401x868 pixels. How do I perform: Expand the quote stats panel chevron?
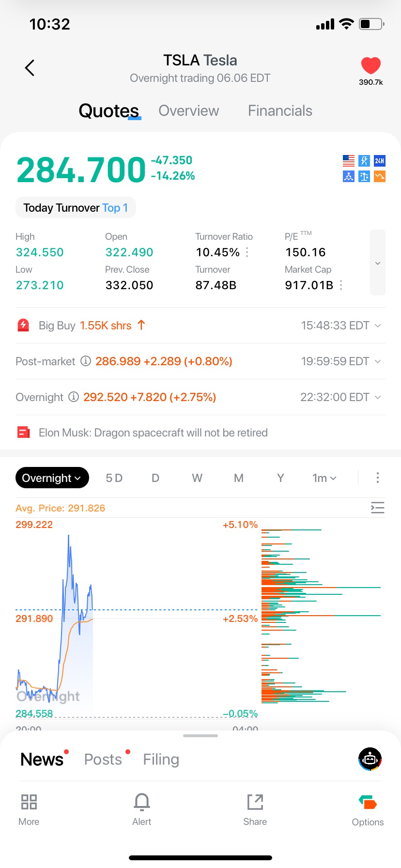378,263
